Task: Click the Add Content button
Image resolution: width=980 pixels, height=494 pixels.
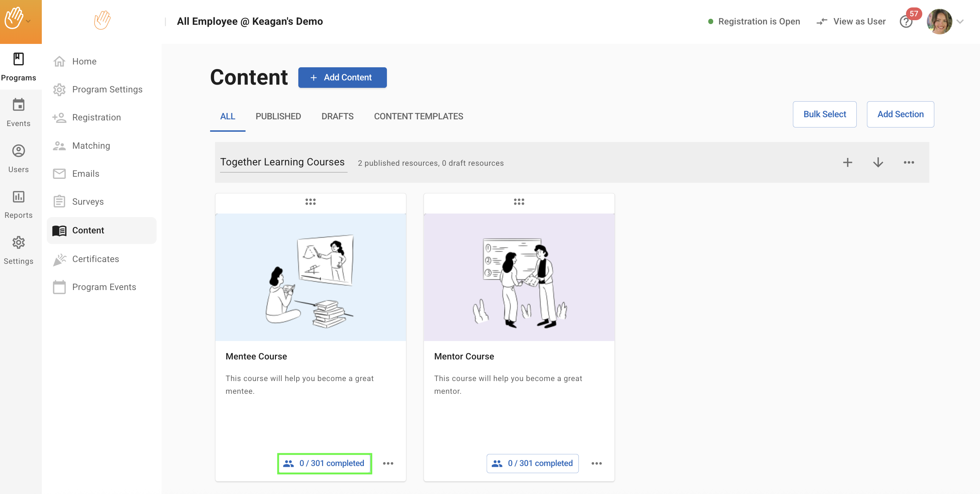Action: point(342,78)
